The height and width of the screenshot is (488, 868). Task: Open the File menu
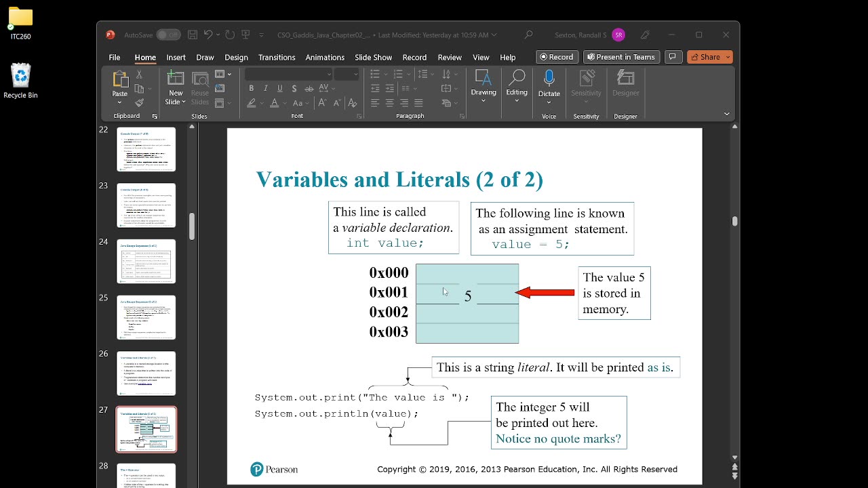click(115, 58)
